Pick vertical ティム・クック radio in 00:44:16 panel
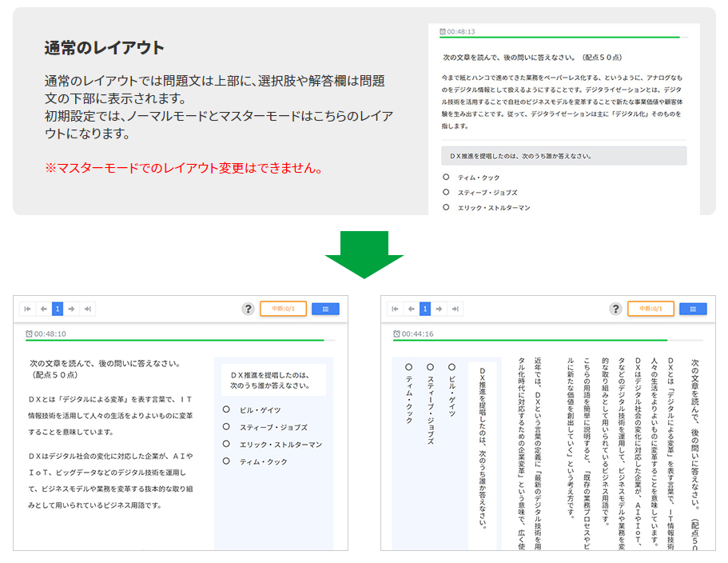728x563 pixels. click(x=408, y=367)
